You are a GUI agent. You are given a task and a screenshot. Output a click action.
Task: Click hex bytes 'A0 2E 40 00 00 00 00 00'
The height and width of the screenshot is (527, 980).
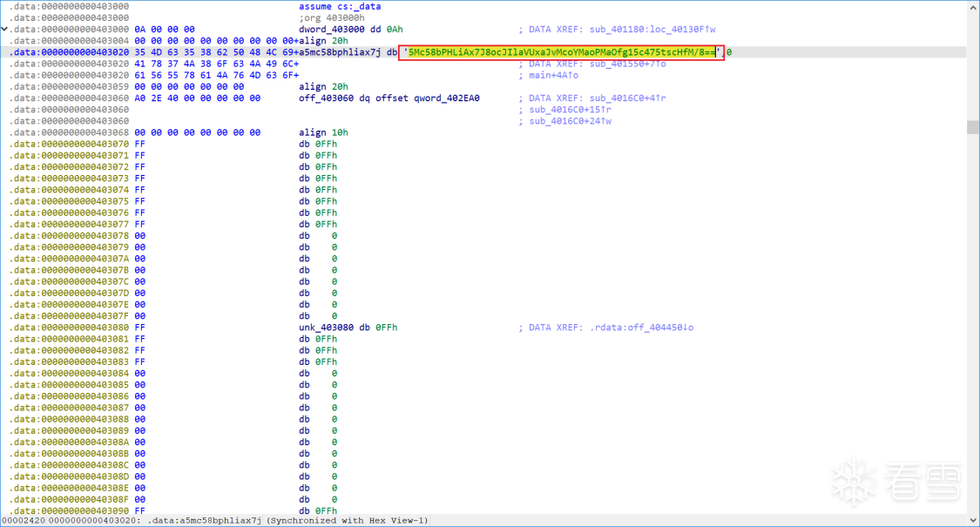coord(198,98)
